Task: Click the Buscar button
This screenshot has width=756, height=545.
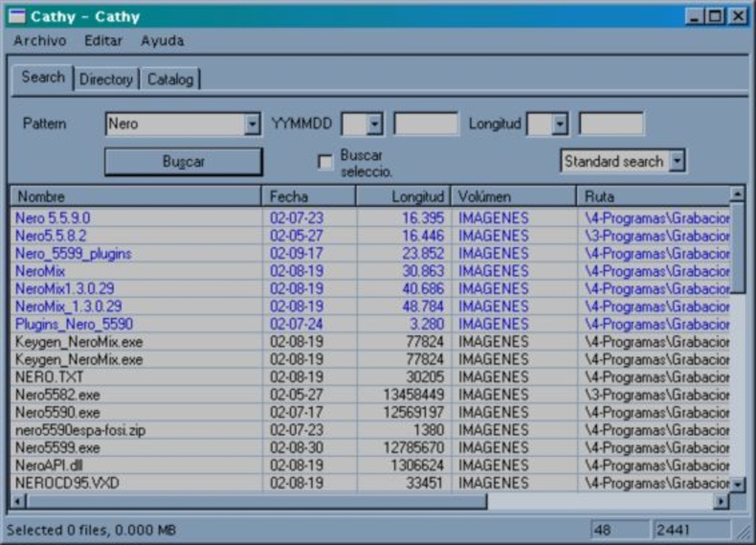Action: coord(184,162)
